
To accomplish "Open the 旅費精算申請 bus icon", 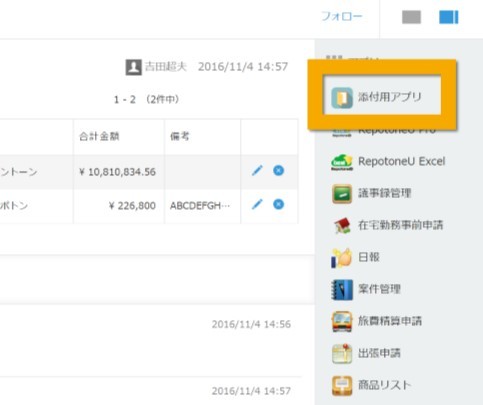I will coord(342,322).
